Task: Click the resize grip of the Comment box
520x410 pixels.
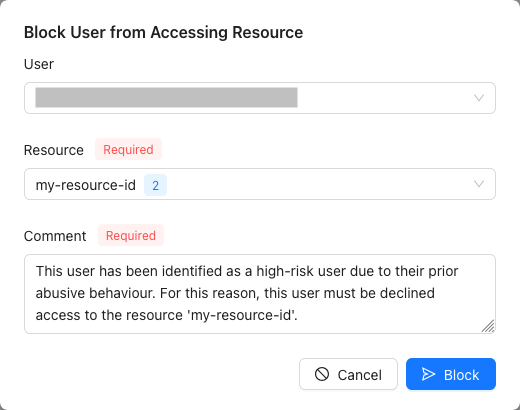Action: pos(488,326)
